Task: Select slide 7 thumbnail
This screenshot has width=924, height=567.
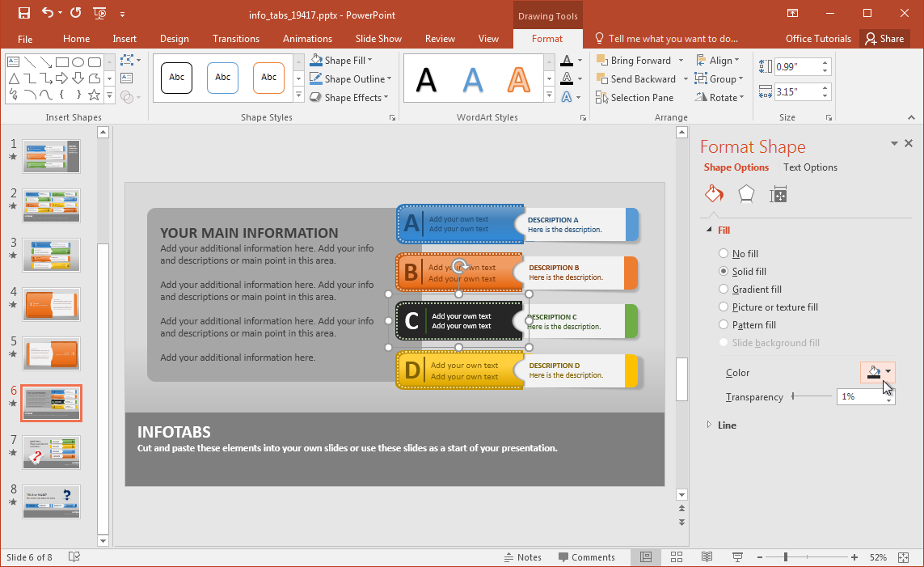Action: 52,452
